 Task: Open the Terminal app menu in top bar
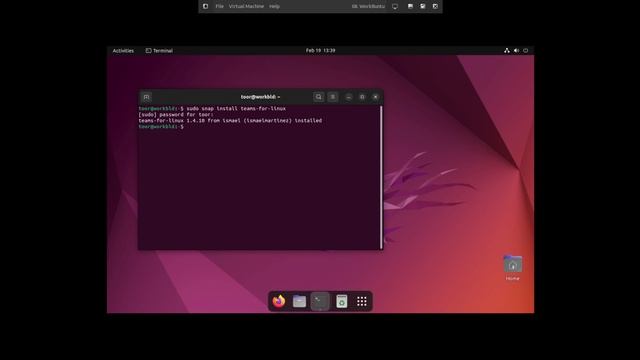tap(159, 51)
